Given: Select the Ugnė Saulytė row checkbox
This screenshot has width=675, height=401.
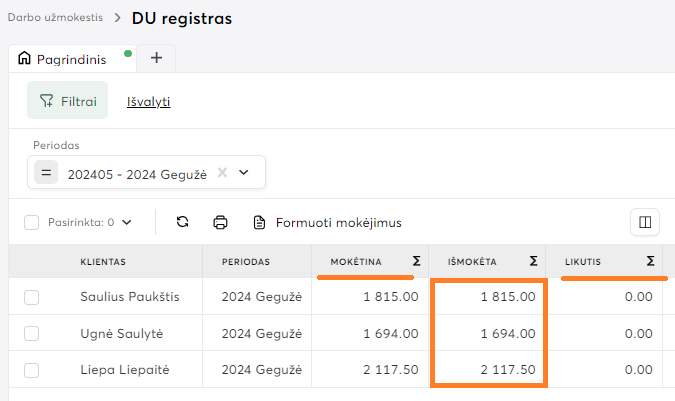Looking at the screenshot, I should 32,333.
